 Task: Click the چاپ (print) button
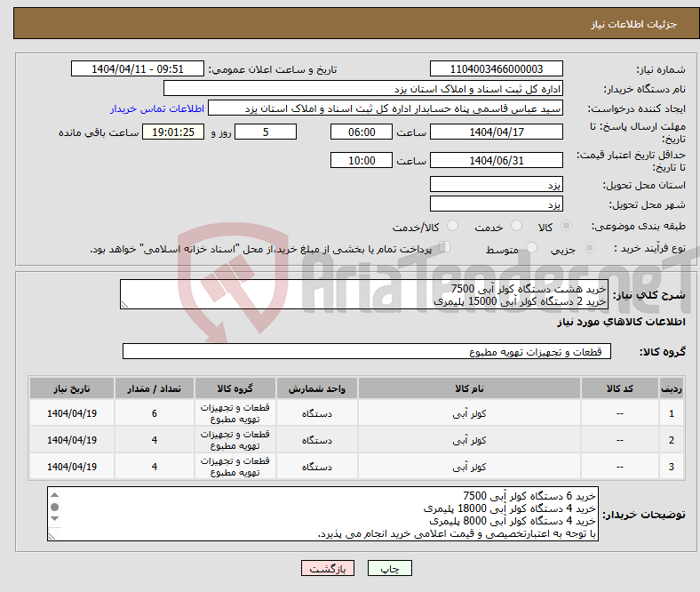tap(389, 568)
